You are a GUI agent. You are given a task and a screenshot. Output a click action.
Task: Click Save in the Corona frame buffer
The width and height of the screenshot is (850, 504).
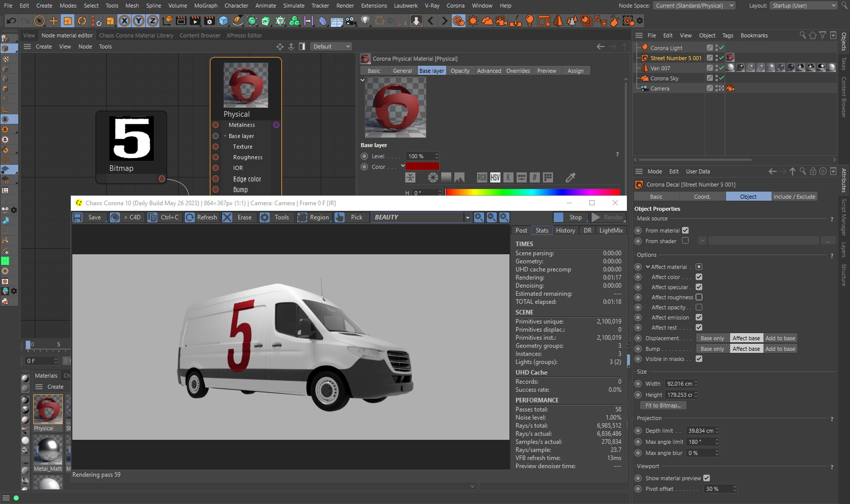click(x=89, y=217)
